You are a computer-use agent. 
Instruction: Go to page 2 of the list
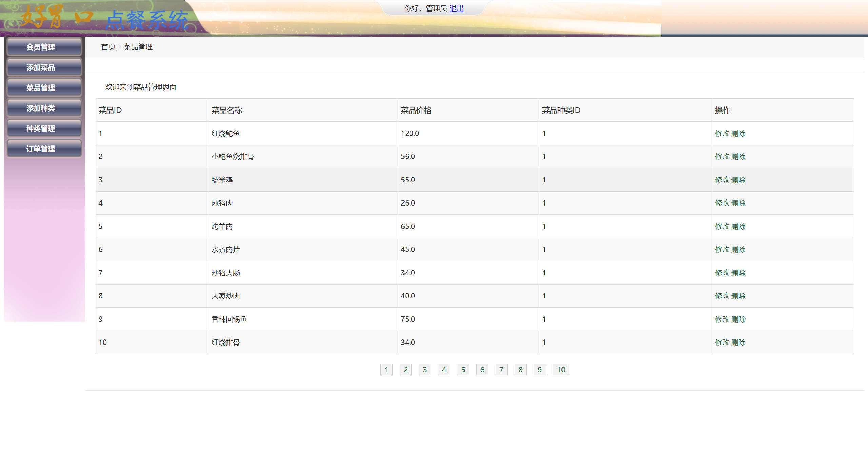pyautogui.click(x=406, y=370)
